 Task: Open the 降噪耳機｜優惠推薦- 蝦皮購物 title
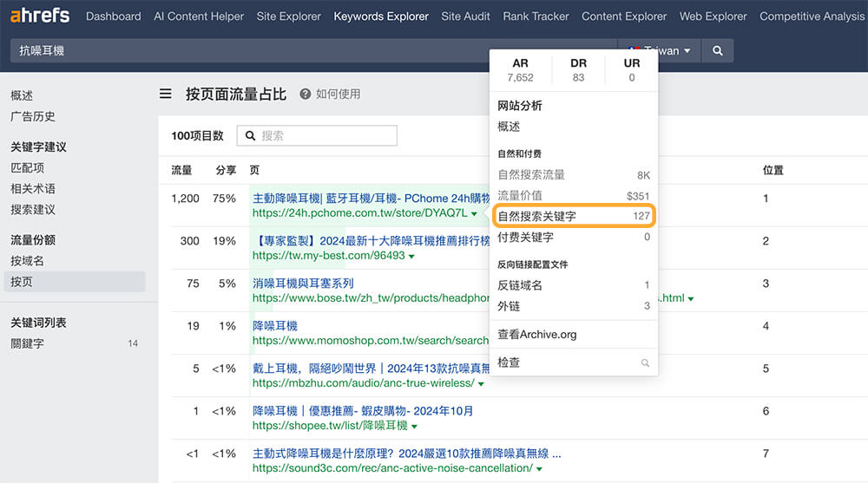coord(363,411)
